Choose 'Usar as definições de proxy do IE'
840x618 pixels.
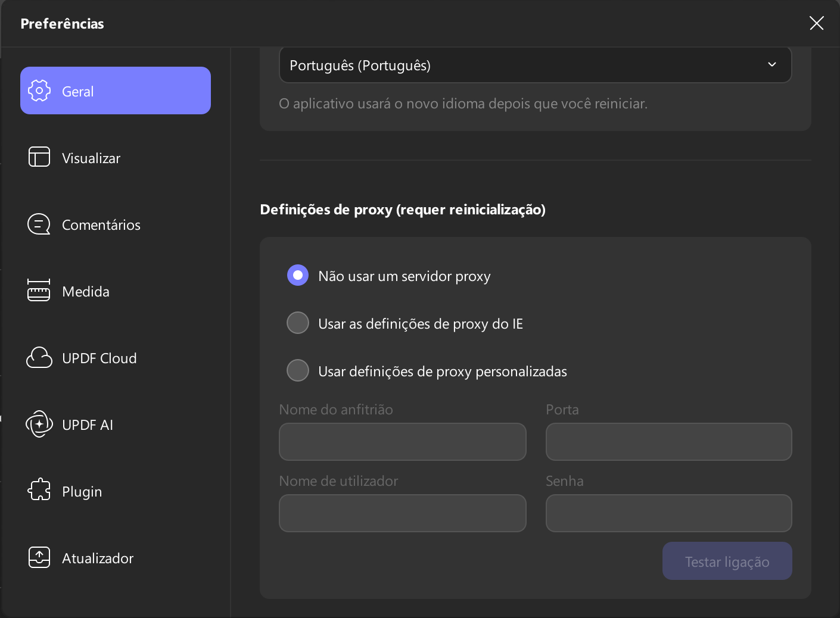[298, 323]
